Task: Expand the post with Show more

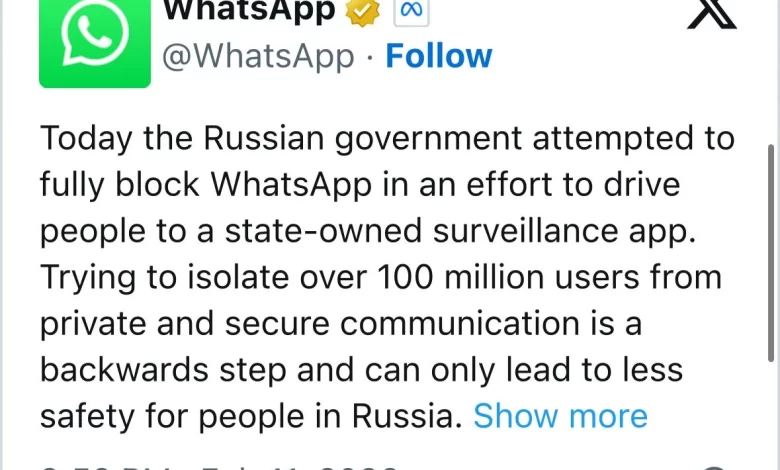Action: point(560,415)
